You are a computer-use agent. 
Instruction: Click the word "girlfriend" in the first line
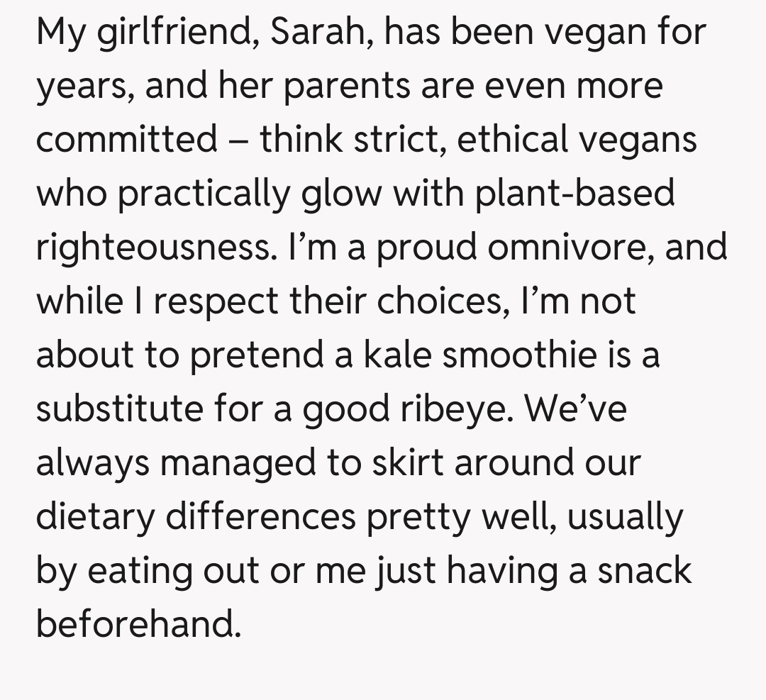[173, 33]
